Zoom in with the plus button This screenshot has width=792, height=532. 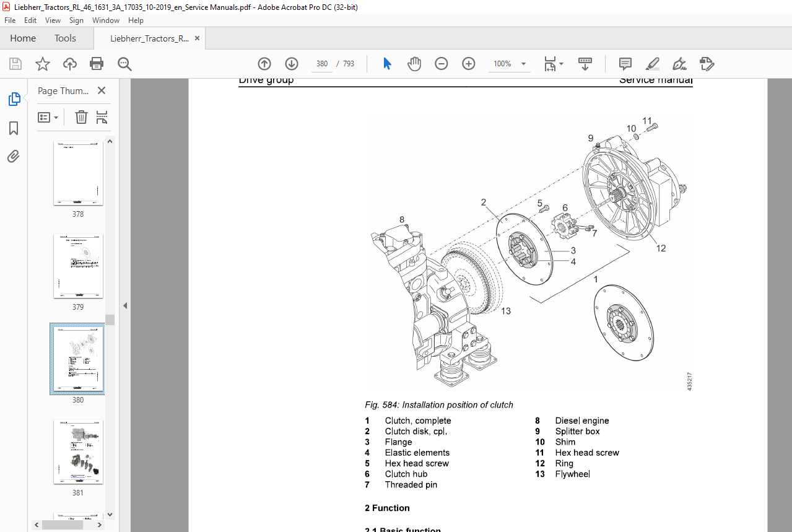point(469,64)
